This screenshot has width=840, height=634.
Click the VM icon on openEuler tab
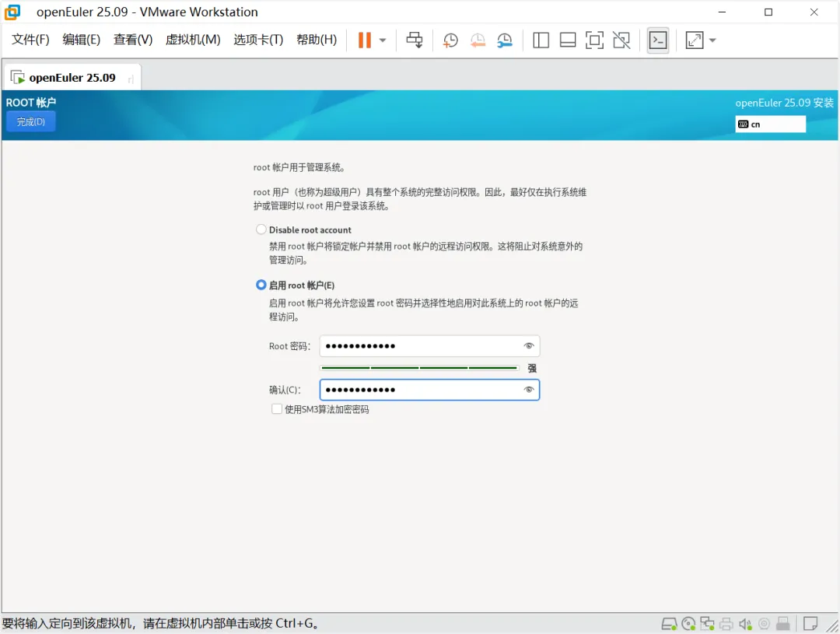[18, 78]
